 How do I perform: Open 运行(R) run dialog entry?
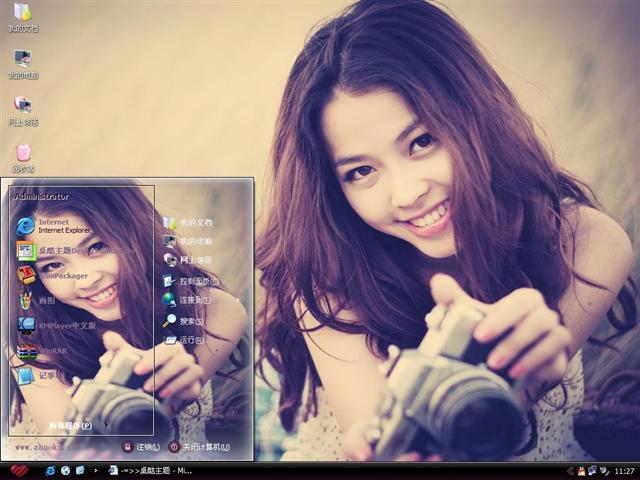[x=184, y=340]
